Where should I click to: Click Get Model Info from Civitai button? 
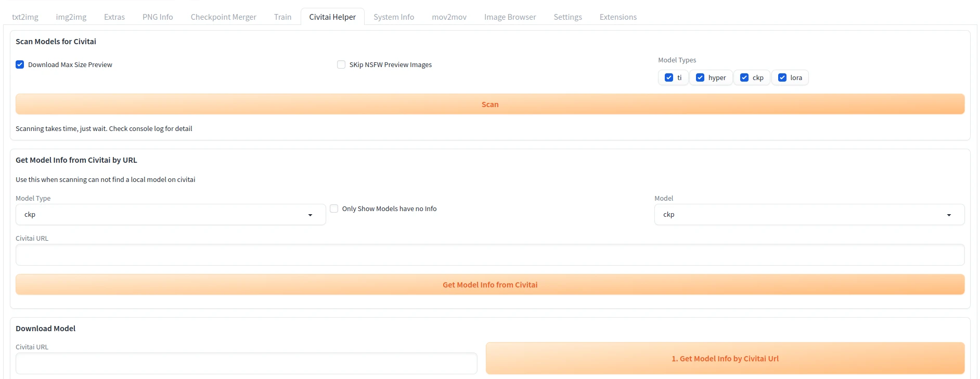tap(489, 285)
